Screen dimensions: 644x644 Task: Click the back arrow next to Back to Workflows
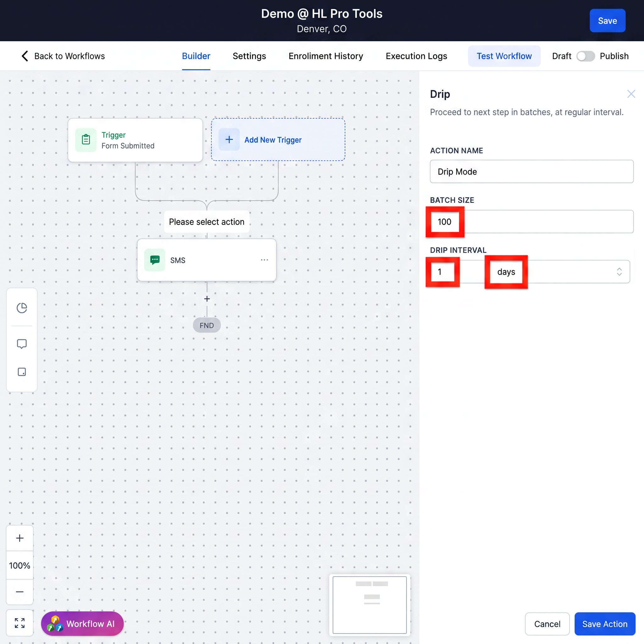click(x=25, y=56)
